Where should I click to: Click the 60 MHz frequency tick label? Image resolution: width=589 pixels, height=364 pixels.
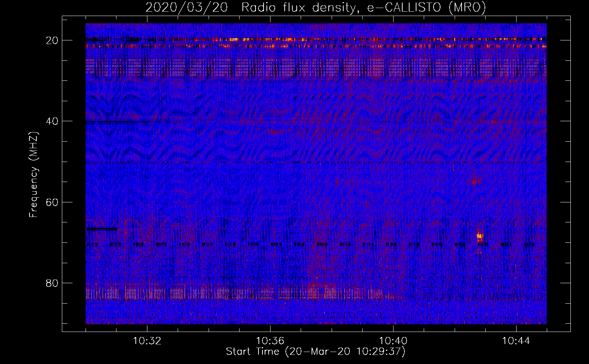[52, 202]
